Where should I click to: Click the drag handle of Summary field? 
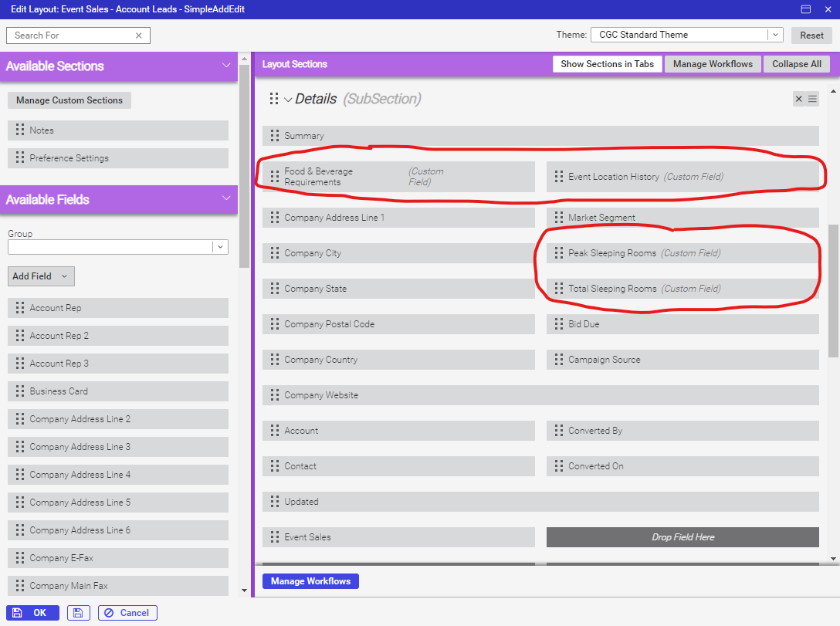coord(275,136)
